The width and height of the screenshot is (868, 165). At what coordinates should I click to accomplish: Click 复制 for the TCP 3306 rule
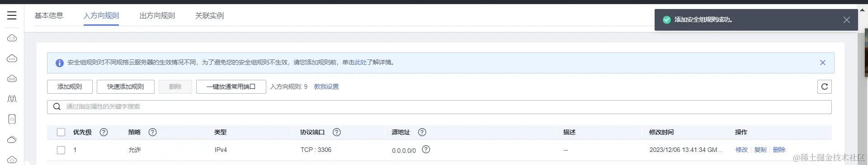coord(760,150)
